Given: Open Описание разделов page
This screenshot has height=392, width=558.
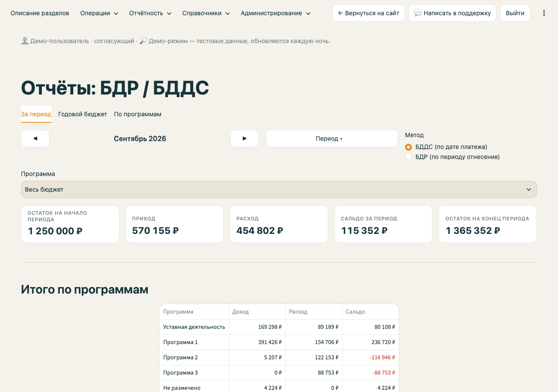Looking at the screenshot, I should 40,13.
